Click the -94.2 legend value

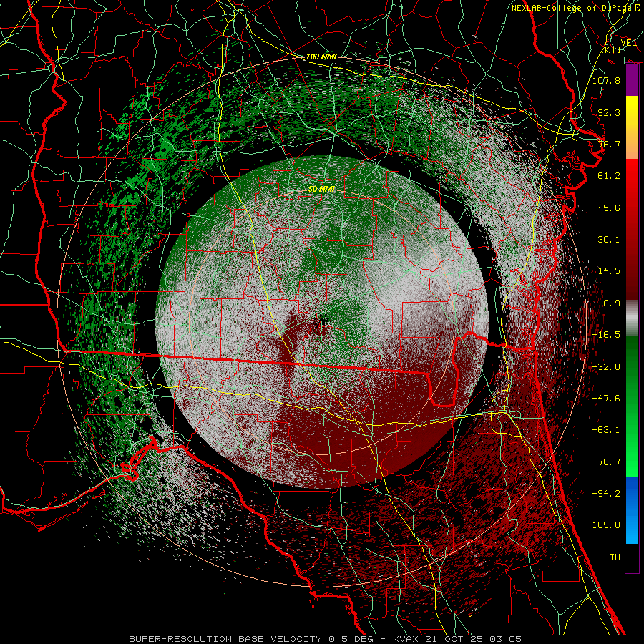coord(606,494)
